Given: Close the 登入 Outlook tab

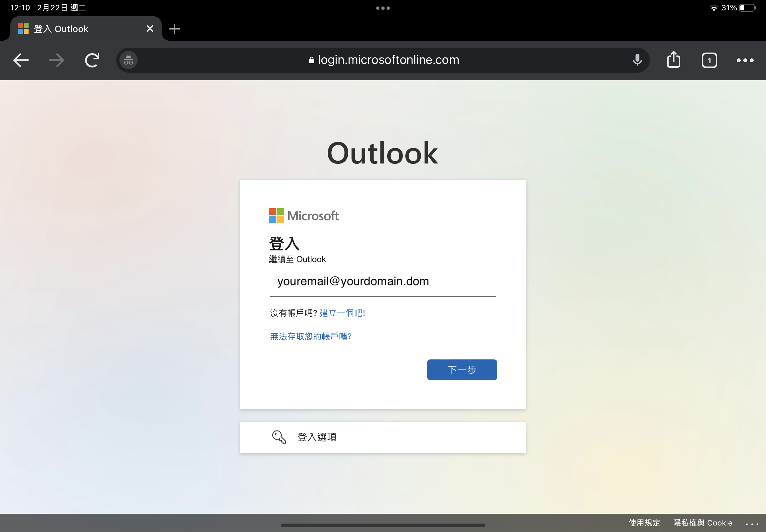Looking at the screenshot, I should tap(150, 29).
